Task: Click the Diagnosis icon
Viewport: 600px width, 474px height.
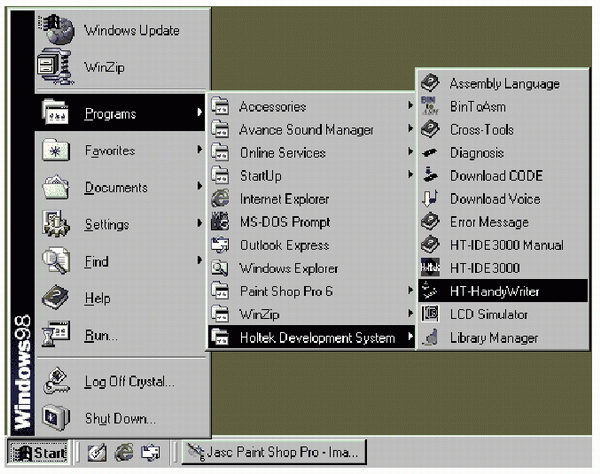Action: 430,153
